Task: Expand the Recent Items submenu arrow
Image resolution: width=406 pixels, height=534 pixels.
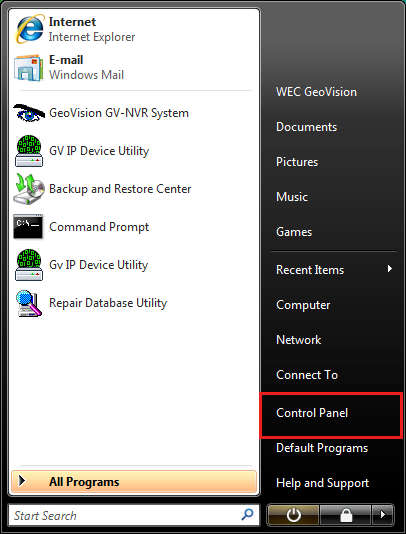Action: click(x=390, y=269)
